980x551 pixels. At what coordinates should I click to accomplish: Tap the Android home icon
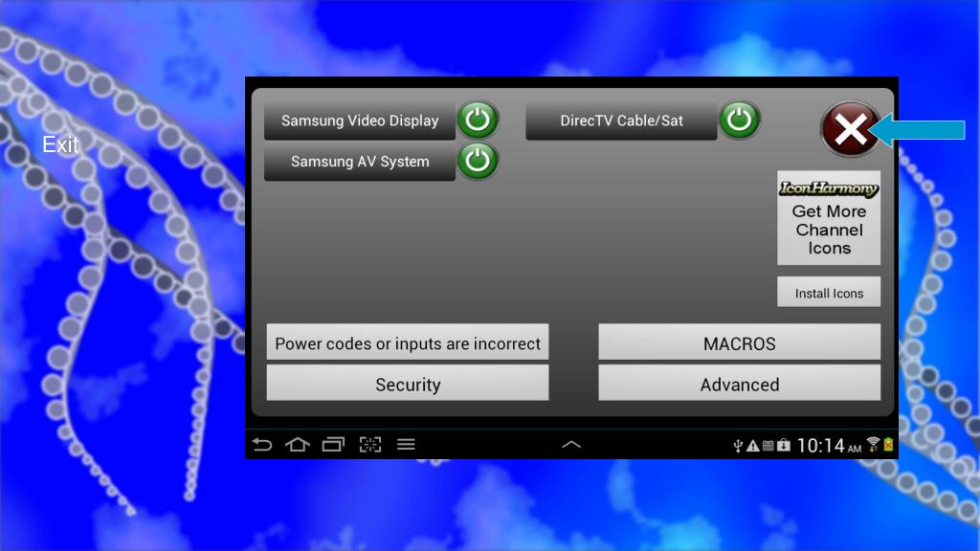(x=298, y=445)
